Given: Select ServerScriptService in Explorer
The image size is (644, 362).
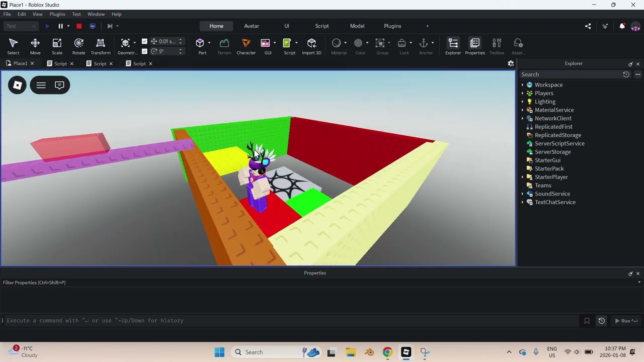Looking at the screenshot, I should tap(559, 144).
